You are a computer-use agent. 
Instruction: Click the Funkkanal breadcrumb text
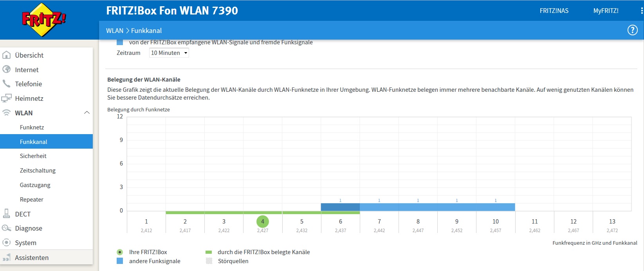click(x=146, y=31)
